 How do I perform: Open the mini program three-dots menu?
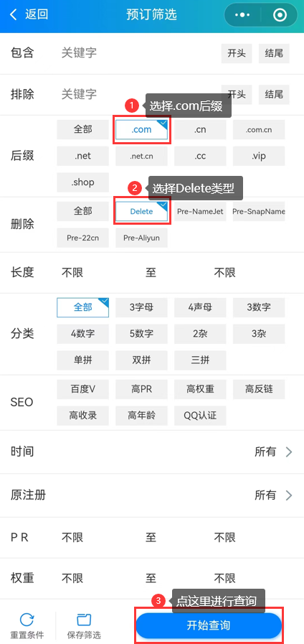tap(242, 15)
